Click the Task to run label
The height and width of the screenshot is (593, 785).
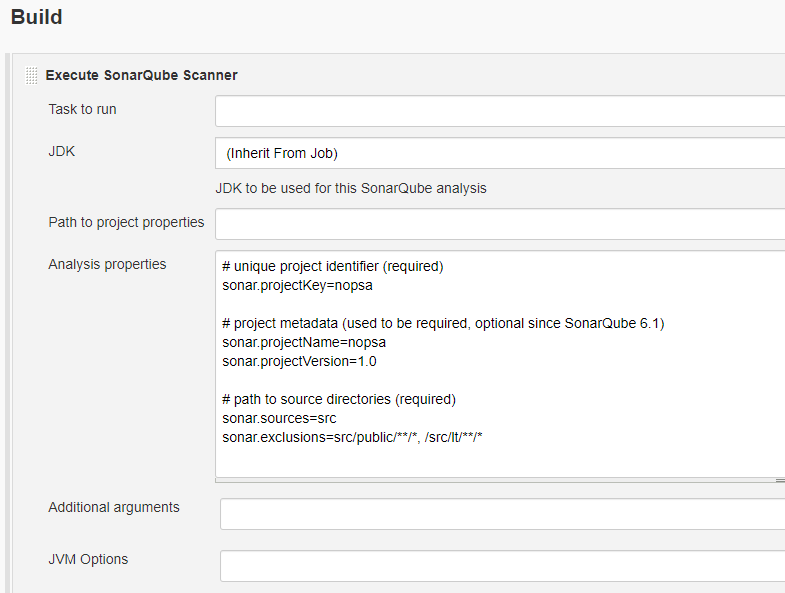82,109
